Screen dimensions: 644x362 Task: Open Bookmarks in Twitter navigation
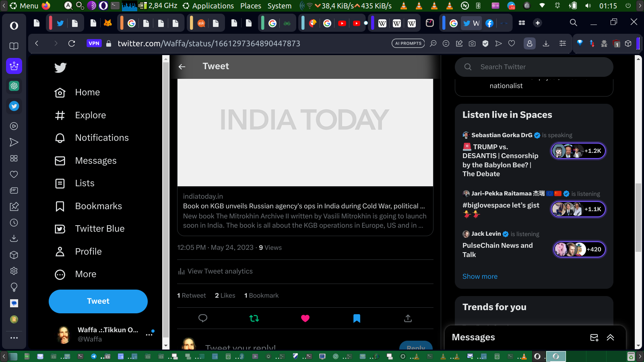click(89, 206)
